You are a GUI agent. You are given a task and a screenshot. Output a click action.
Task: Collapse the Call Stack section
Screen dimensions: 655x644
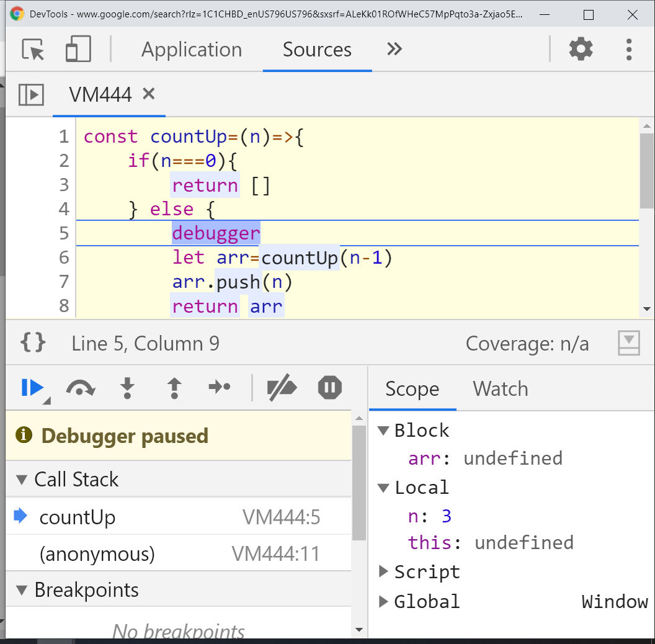click(x=22, y=480)
